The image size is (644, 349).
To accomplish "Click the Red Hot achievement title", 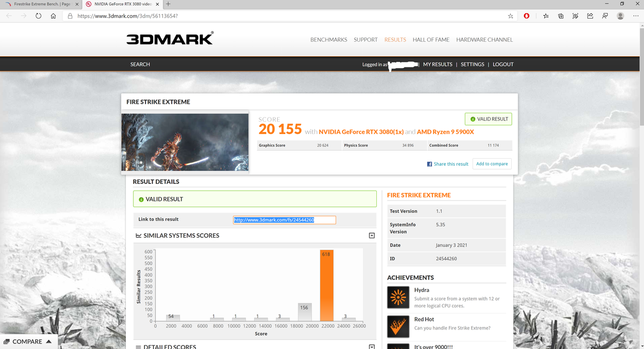I will point(424,319).
